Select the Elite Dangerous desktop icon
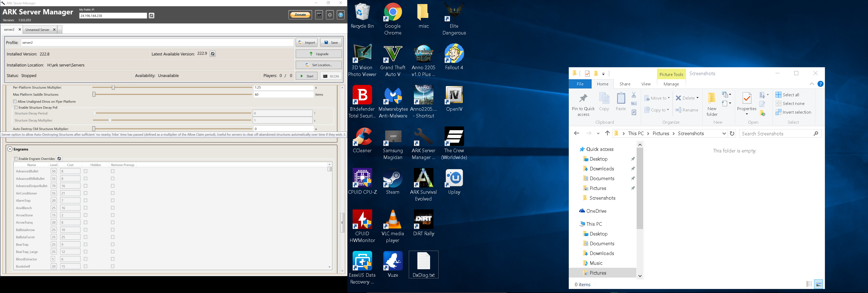The width and height of the screenshot is (868, 293). (454, 19)
